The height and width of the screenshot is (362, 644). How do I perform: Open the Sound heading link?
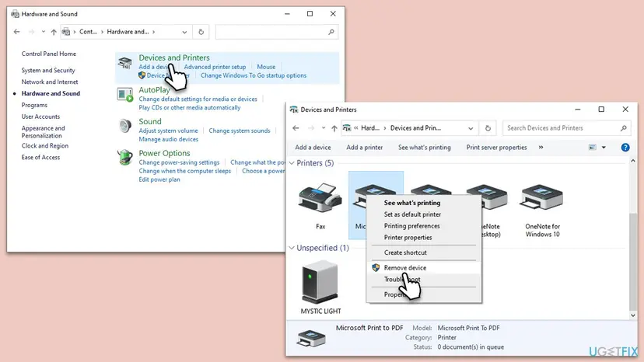coord(150,121)
